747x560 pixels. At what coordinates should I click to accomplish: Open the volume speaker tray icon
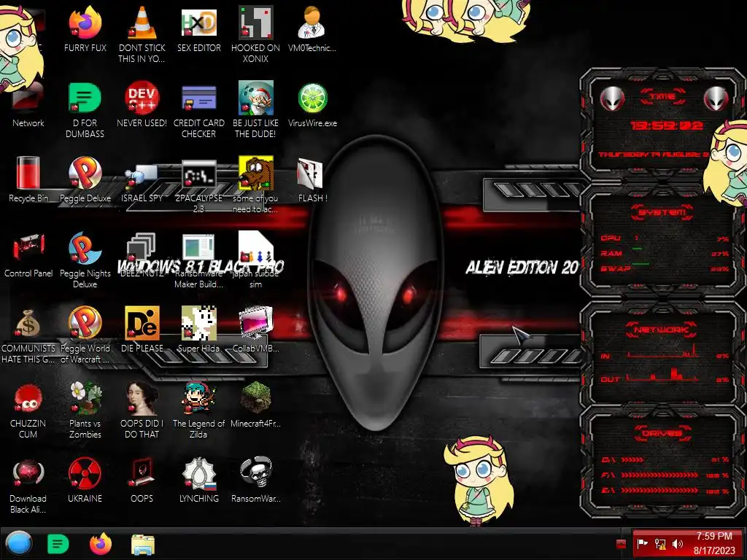pos(678,543)
